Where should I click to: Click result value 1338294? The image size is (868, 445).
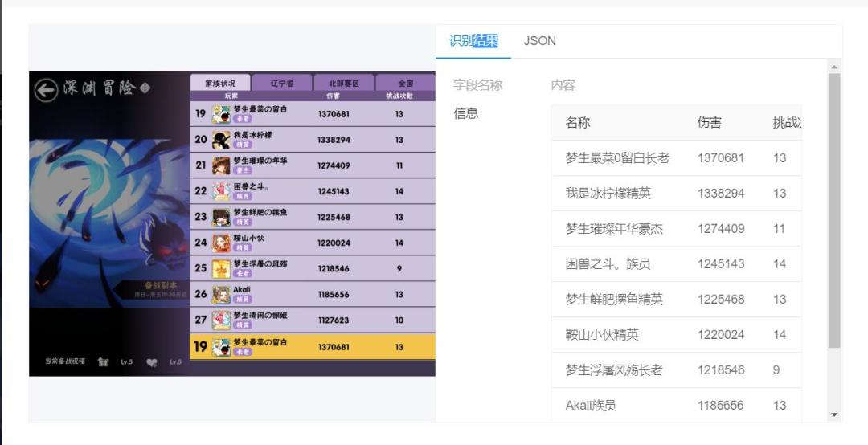click(x=721, y=194)
